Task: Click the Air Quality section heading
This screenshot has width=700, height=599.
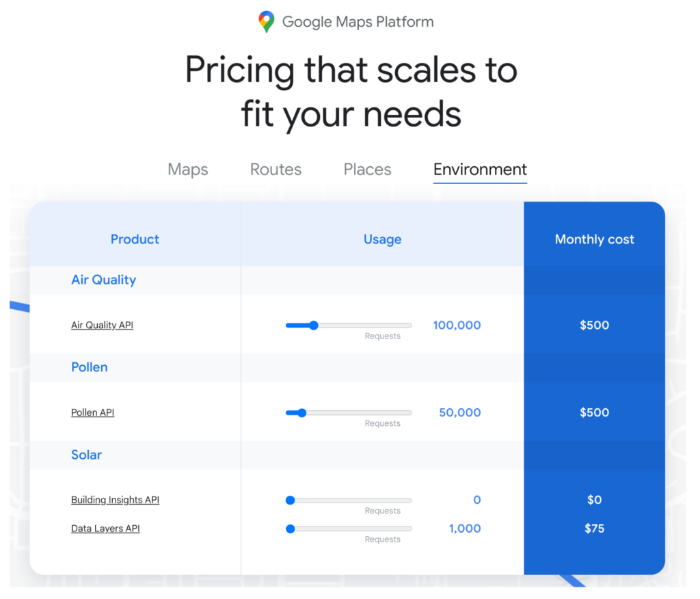Action: coord(103,280)
